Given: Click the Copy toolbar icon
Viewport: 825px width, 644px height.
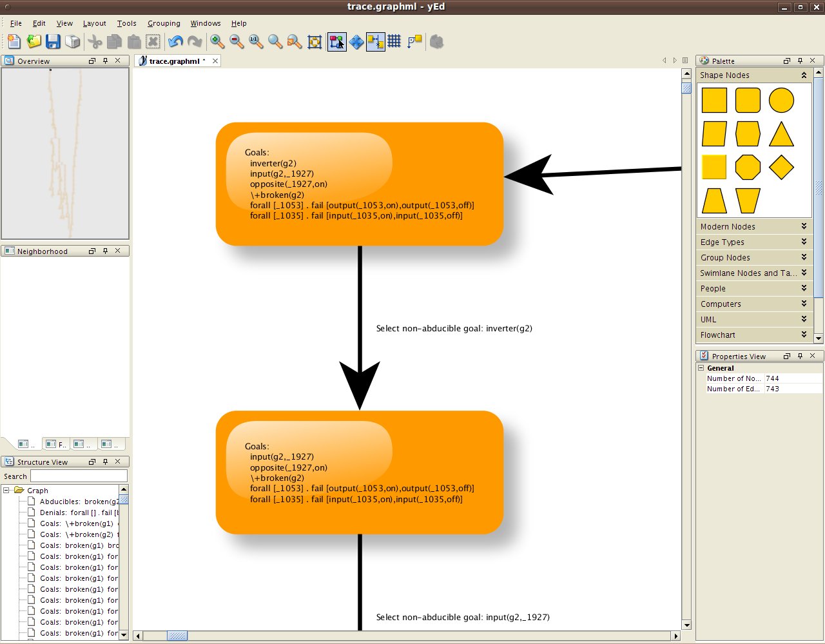Looking at the screenshot, I should [114, 42].
